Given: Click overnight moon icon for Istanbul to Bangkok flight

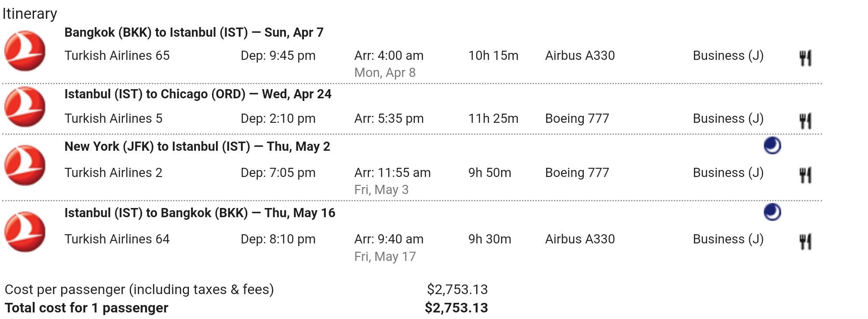Looking at the screenshot, I should pyautogui.click(x=772, y=212).
